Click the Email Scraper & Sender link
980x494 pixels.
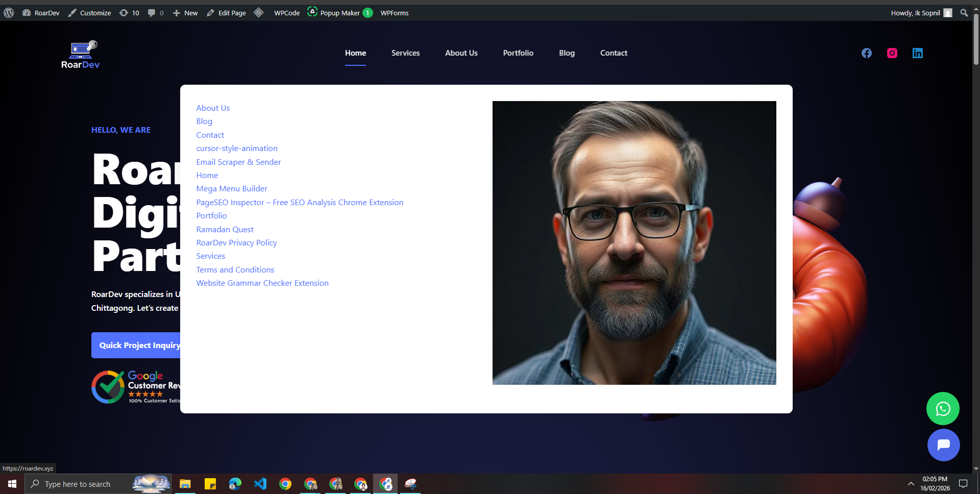click(x=238, y=162)
